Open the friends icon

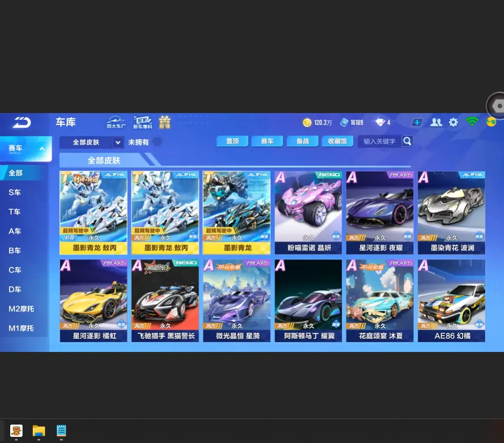436,122
